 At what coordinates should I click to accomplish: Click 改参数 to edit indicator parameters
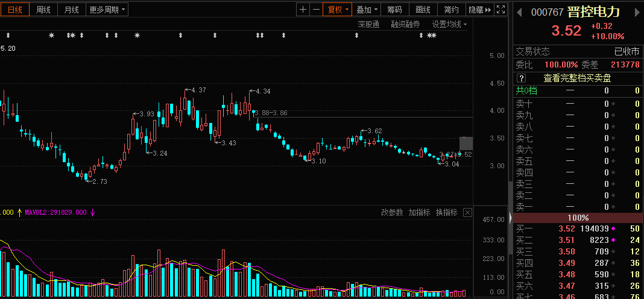tap(392, 212)
